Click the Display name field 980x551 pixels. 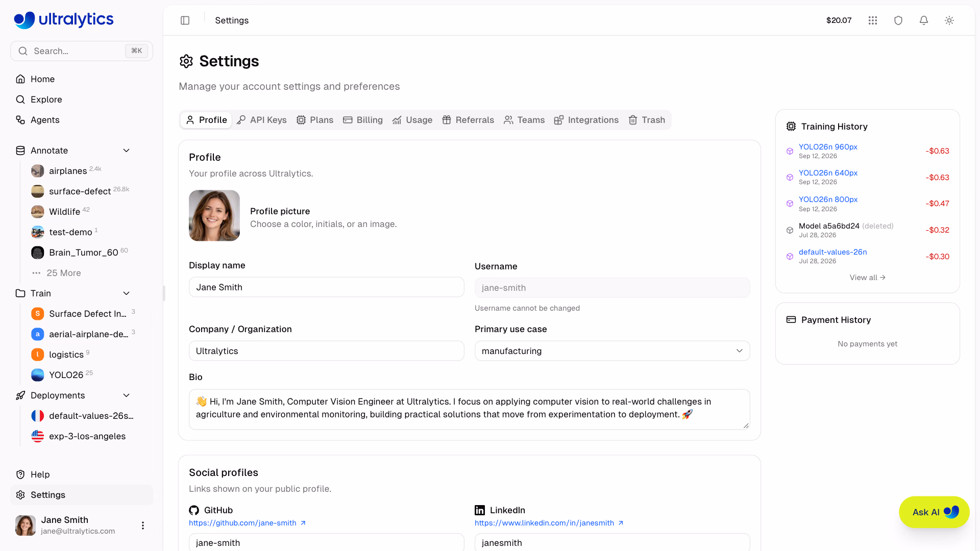327,287
